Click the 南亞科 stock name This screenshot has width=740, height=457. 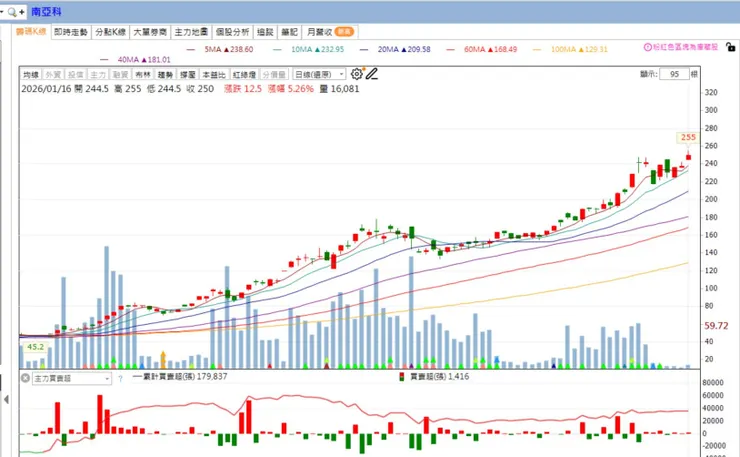click(46, 12)
